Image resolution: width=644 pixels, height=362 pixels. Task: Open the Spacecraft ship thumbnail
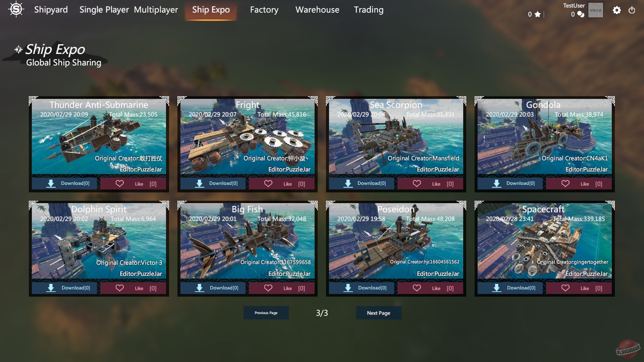tap(544, 241)
